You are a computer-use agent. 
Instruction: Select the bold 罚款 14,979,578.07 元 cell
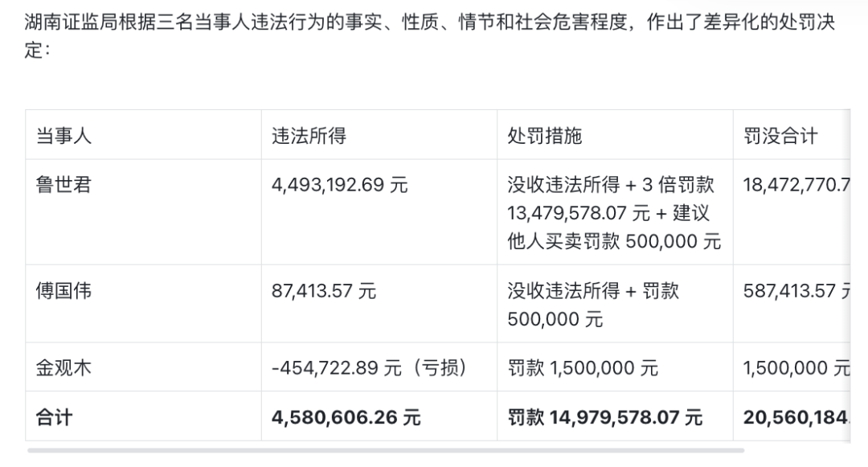[605, 417]
